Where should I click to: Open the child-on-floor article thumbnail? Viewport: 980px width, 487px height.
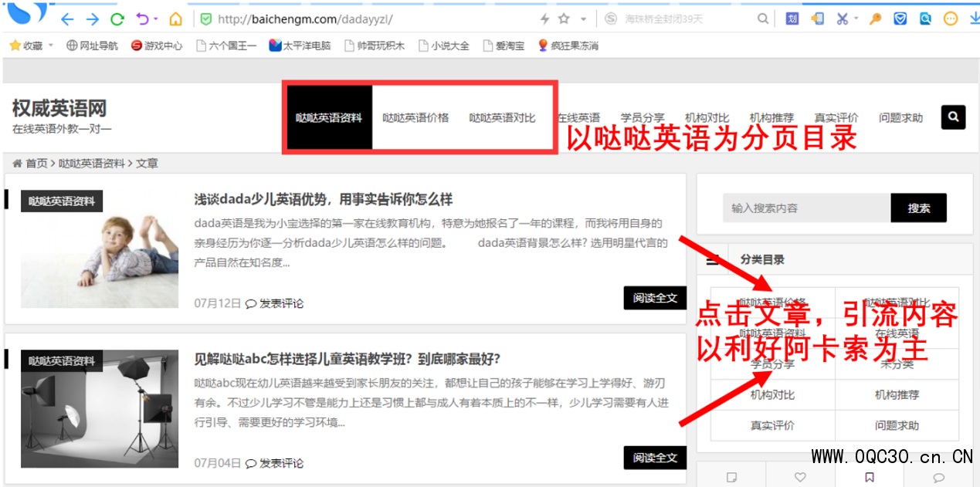click(x=100, y=249)
